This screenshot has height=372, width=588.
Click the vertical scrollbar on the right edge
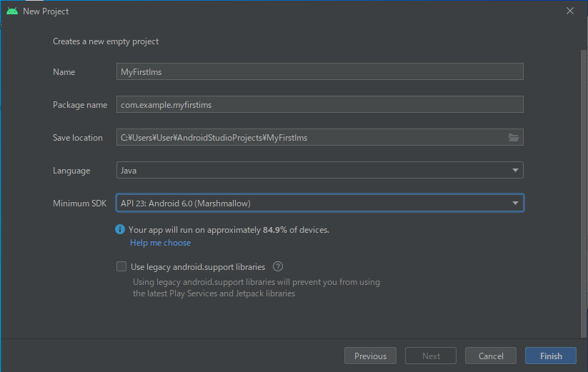point(584,193)
